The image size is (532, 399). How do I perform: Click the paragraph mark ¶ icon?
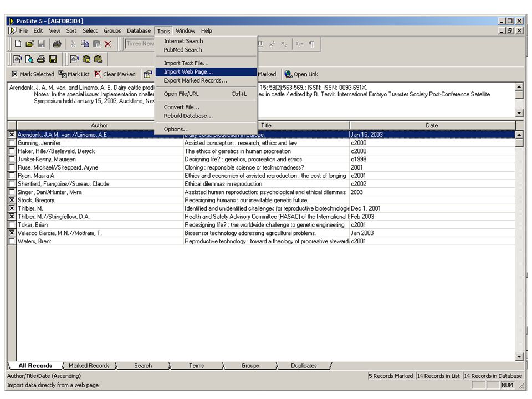pos(311,44)
